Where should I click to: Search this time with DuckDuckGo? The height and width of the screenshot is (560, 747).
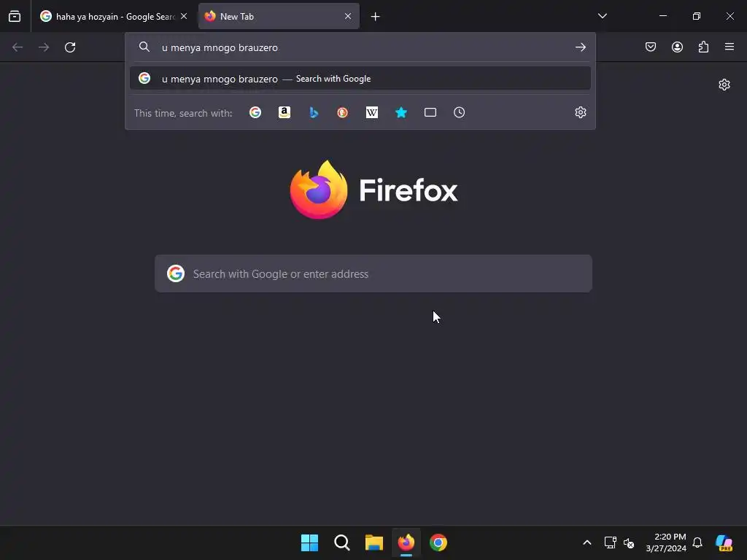tap(343, 112)
